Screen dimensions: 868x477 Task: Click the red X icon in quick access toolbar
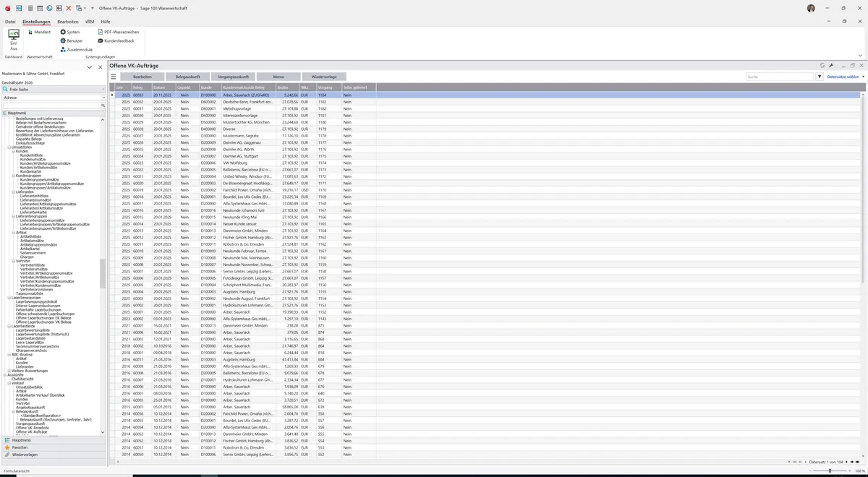tap(68, 8)
